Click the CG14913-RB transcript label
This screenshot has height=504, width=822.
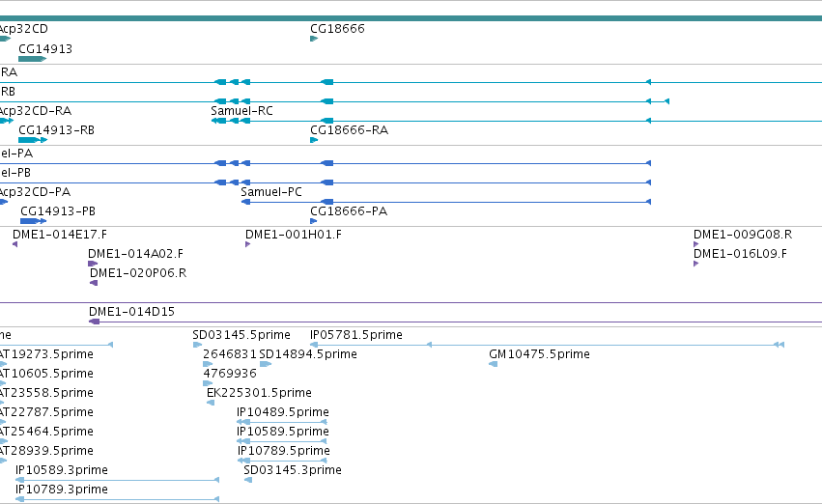coord(56,130)
